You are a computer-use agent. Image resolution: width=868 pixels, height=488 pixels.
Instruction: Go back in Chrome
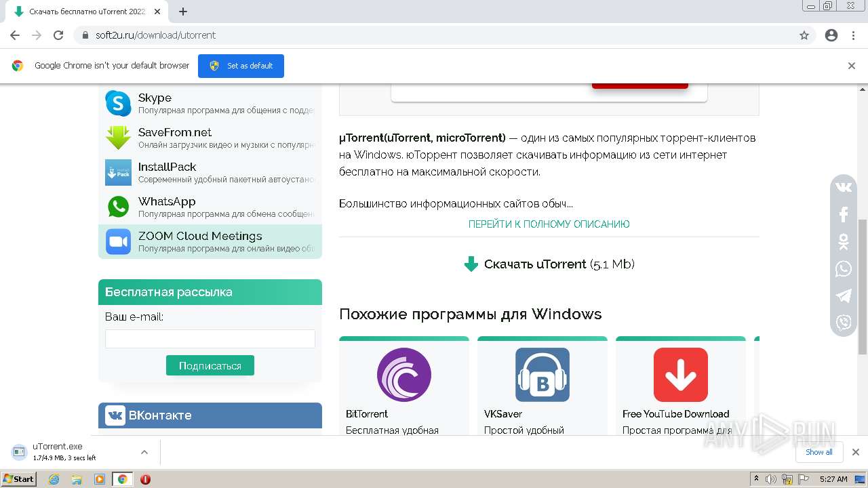point(15,35)
